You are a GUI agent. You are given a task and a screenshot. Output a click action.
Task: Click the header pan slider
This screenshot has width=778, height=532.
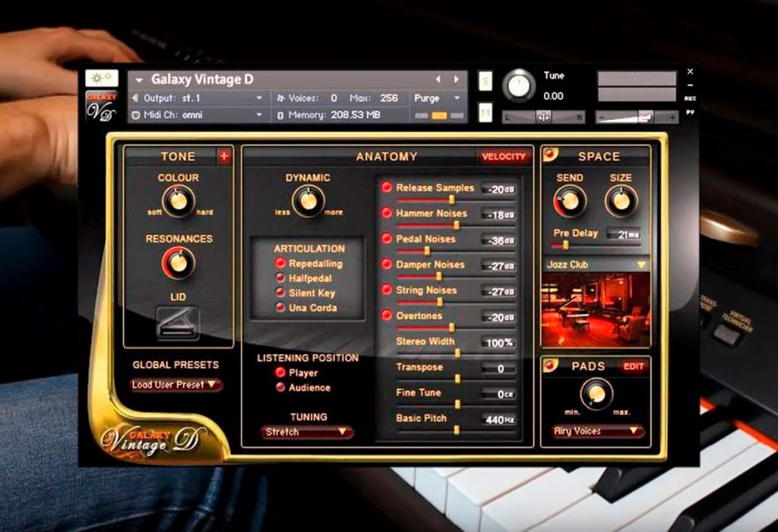(x=543, y=118)
